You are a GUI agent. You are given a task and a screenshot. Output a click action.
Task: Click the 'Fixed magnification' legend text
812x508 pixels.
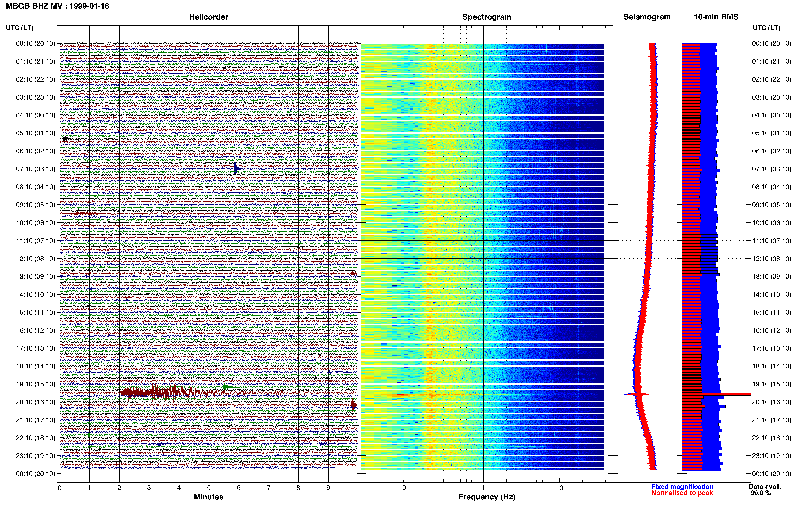click(682, 486)
